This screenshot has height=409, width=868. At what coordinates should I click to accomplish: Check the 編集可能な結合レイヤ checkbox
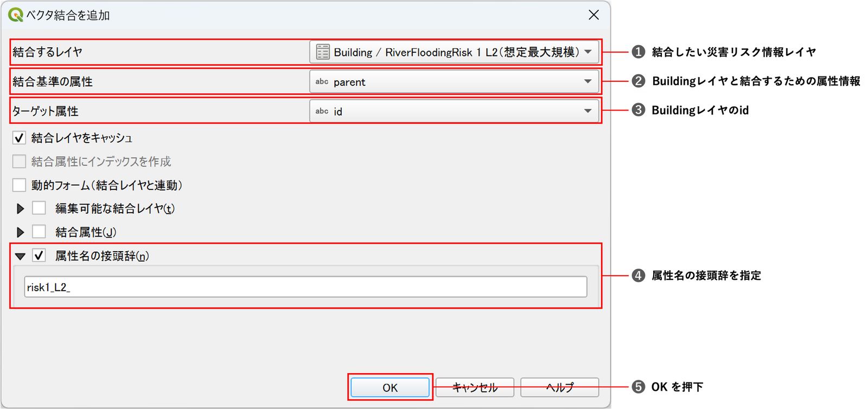pos(39,208)
